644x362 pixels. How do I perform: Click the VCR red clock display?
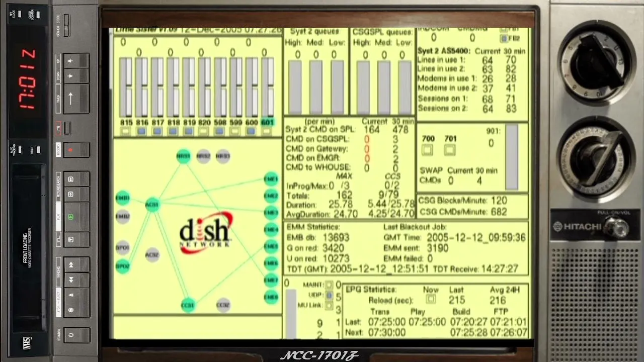tap(28, 79)
